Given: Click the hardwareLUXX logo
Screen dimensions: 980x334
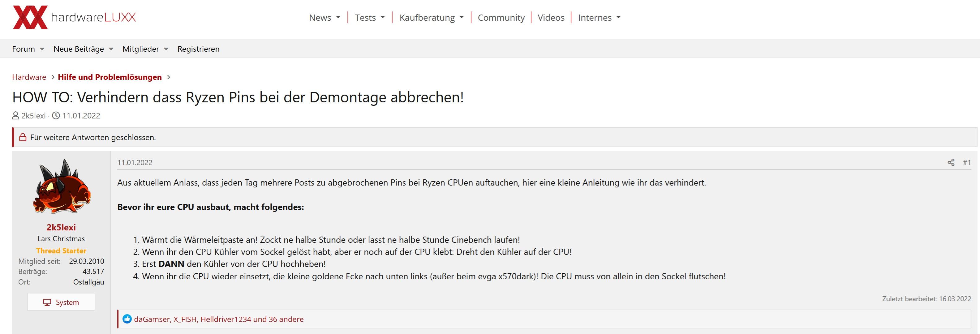Looking at the screenshot, I should 74,18.
